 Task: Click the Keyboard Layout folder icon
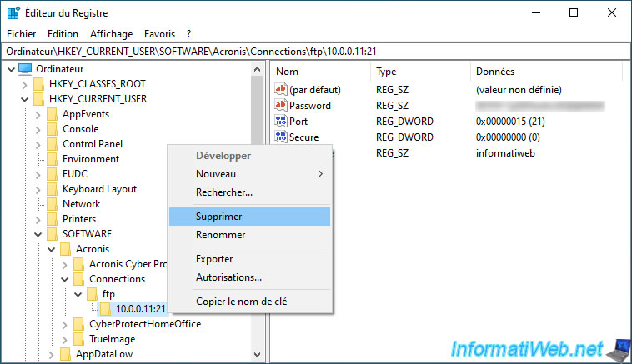tap(52, 189)
